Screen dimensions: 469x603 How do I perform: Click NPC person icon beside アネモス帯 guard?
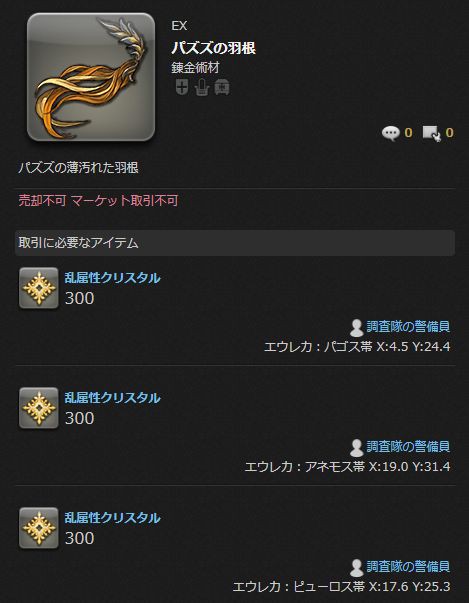point(357,448)
